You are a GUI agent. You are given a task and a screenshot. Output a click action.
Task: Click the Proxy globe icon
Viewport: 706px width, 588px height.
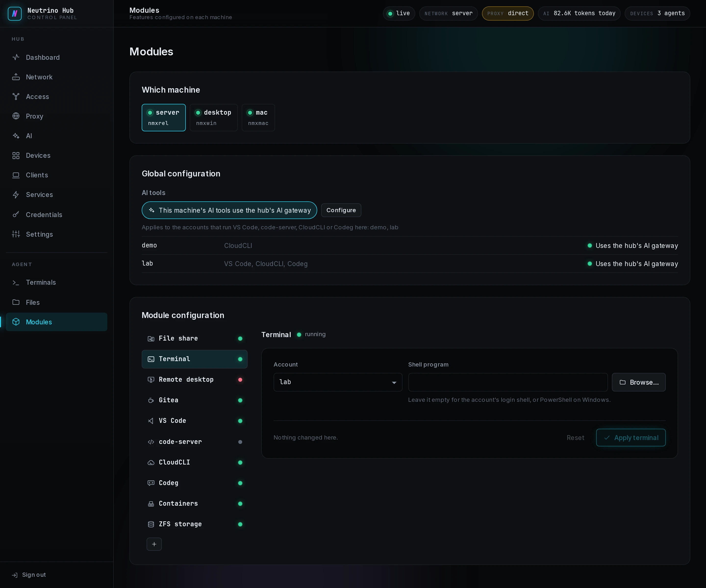click(16, 116)
